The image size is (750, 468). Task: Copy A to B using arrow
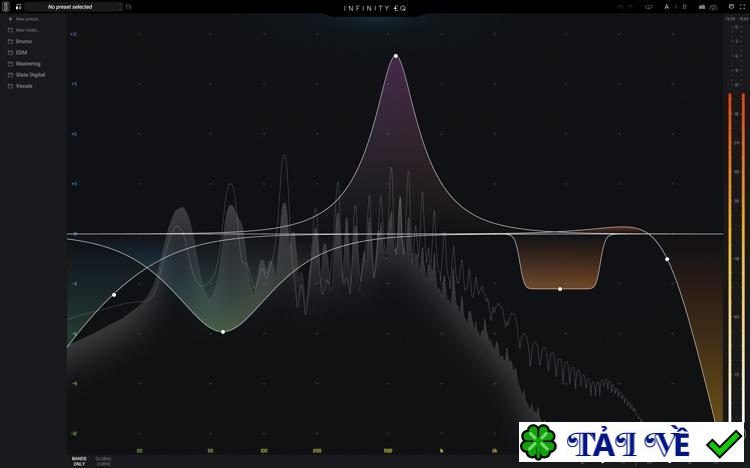tap(675, 7)
